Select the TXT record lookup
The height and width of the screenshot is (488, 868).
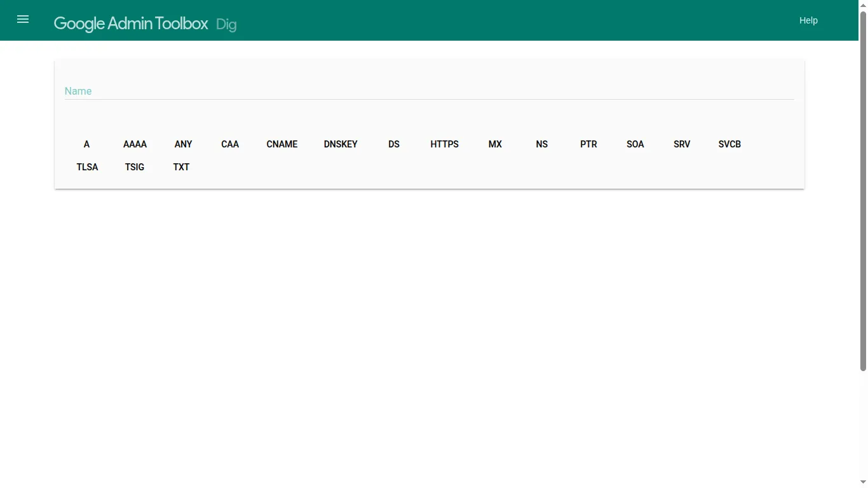(x=181, y=167)
